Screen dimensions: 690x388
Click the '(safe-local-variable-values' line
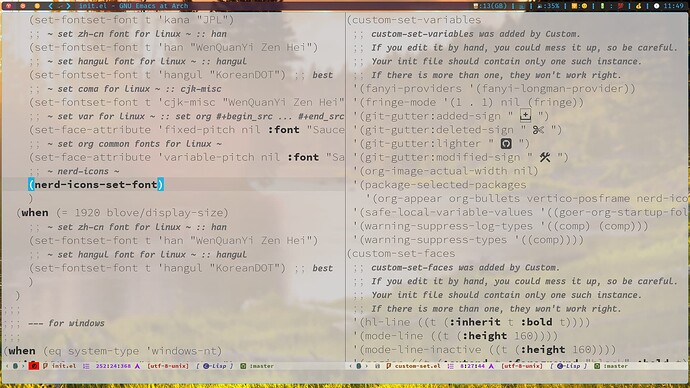[520, 212]
